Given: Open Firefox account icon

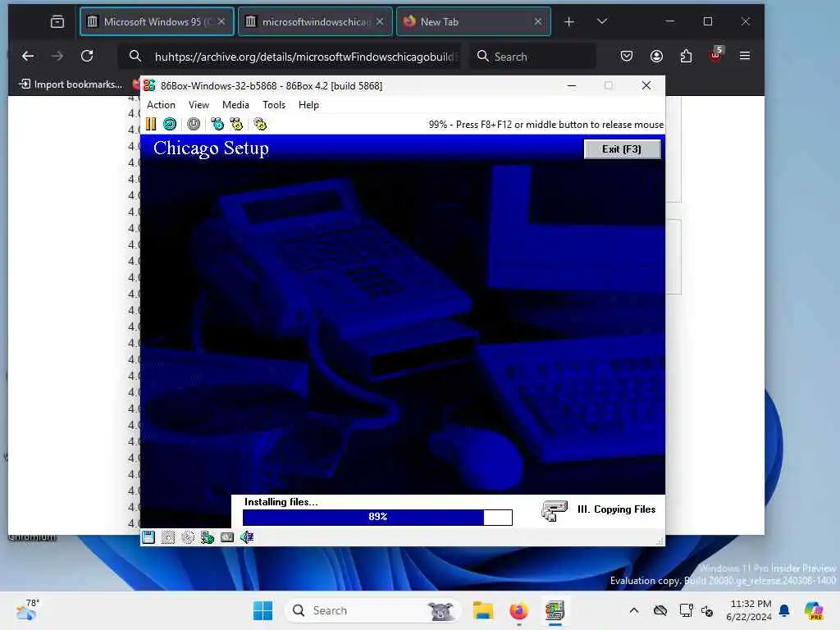Looking at the screenshot, I should [656, 56].
